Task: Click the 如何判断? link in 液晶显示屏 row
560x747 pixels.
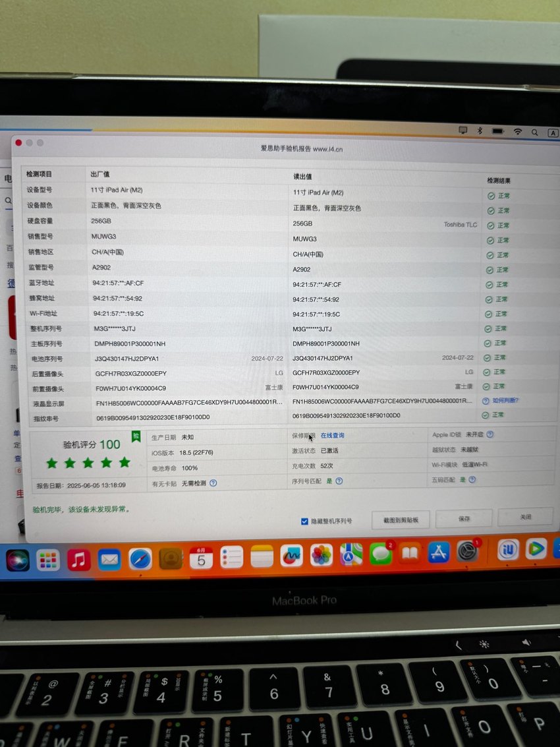Action: pyautogui.click(x=505, y=400)
